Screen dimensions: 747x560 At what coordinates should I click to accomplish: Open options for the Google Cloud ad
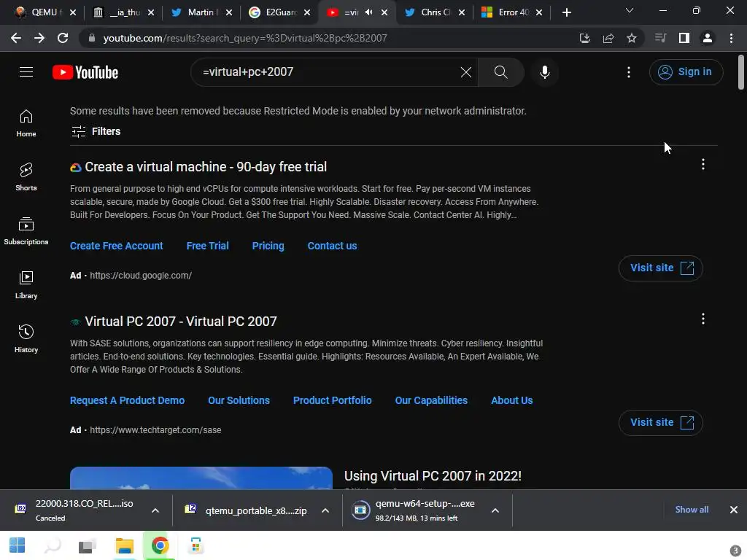(x=703, y=164)
